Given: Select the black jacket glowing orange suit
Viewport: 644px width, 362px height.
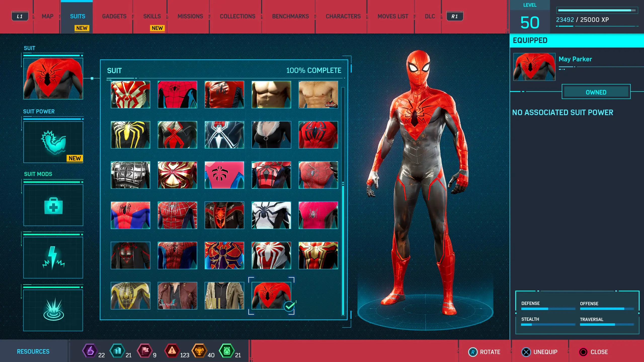Looking at the screenshot, I should coord(224,215).
